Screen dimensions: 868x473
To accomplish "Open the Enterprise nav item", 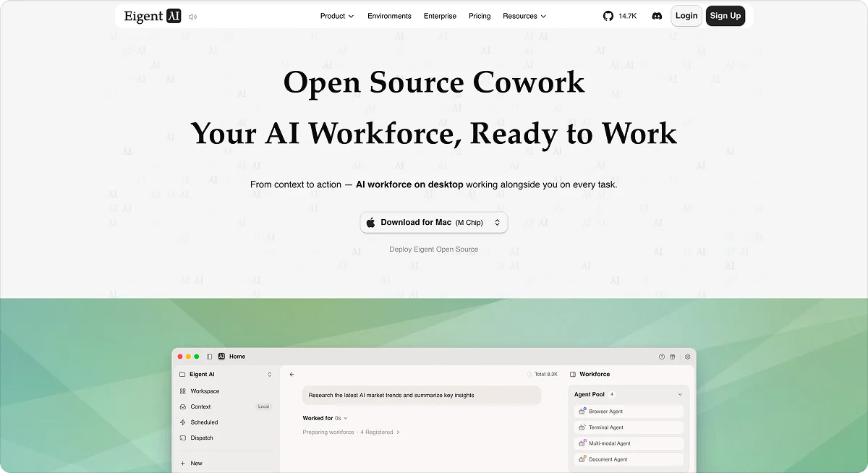I will coord(440,16).
